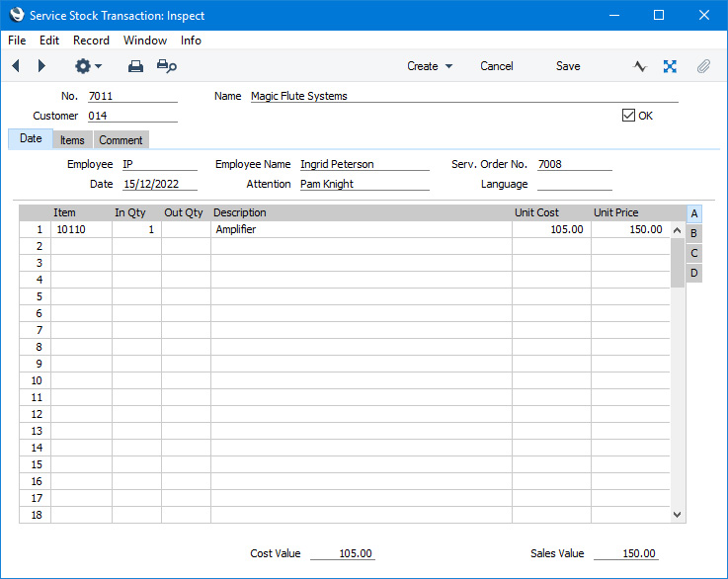This screenshot has width=728, height=579.
Task: Click row number 1 in matrix
Action: pyautogui.click(x=36, y=229)
